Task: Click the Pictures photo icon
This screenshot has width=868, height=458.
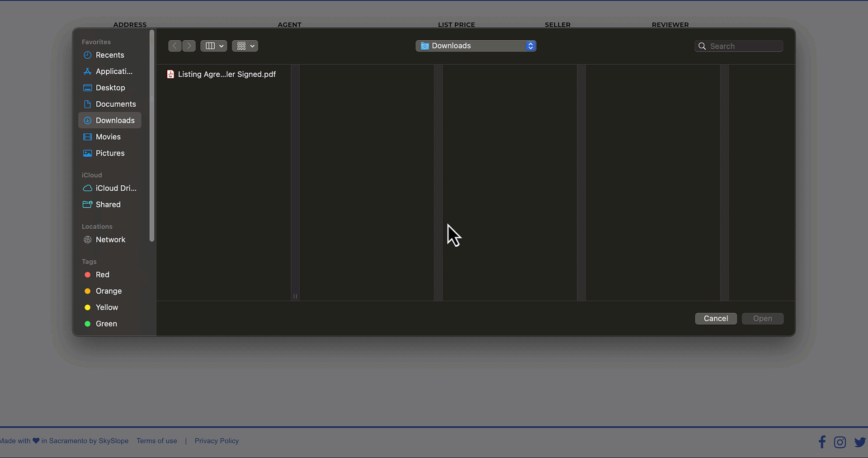Action: coord(88,153)
